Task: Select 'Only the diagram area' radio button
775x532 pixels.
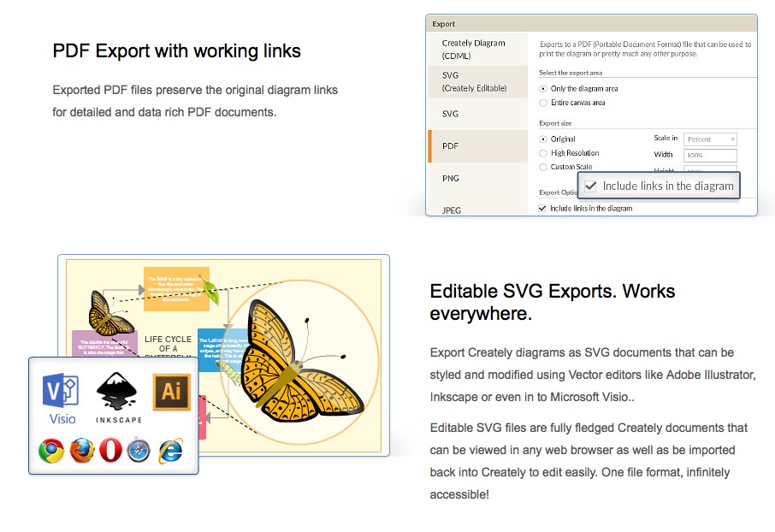Action: pos(543,89)
